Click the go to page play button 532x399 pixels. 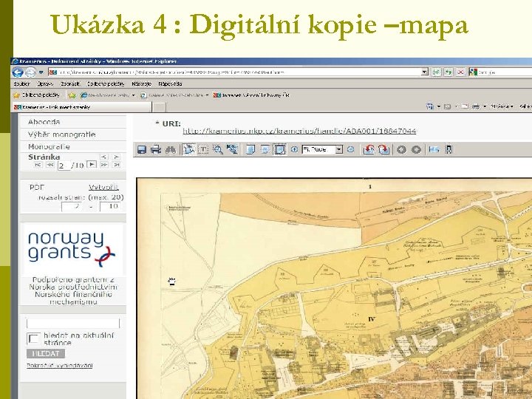92,165
